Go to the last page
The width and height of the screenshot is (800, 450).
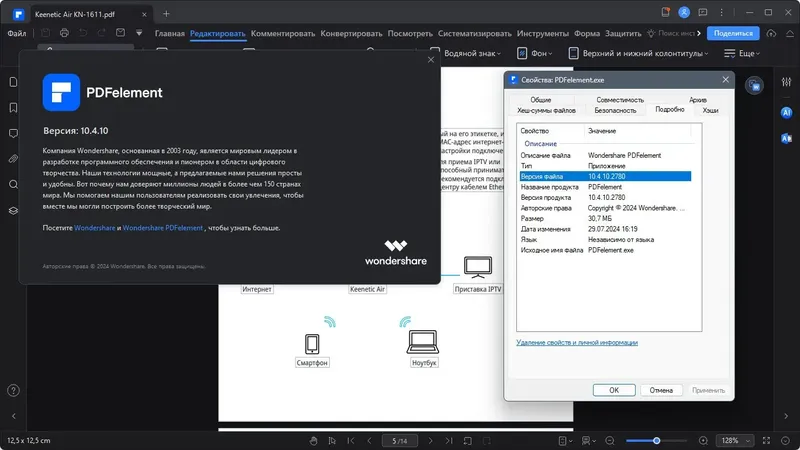click(448, 440)
